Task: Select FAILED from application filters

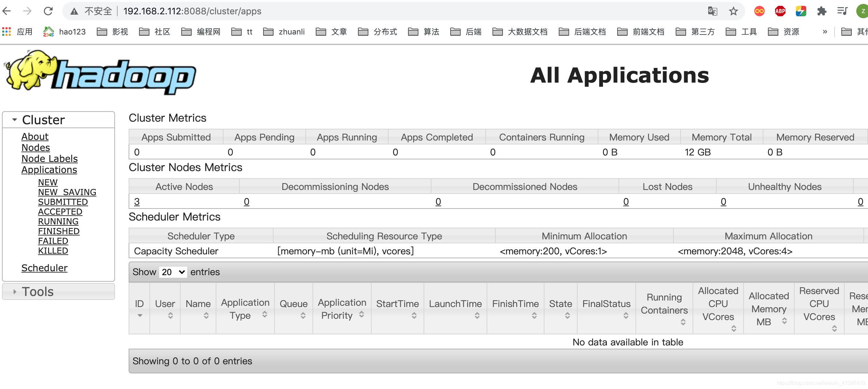Action: (x=53, y=242)
